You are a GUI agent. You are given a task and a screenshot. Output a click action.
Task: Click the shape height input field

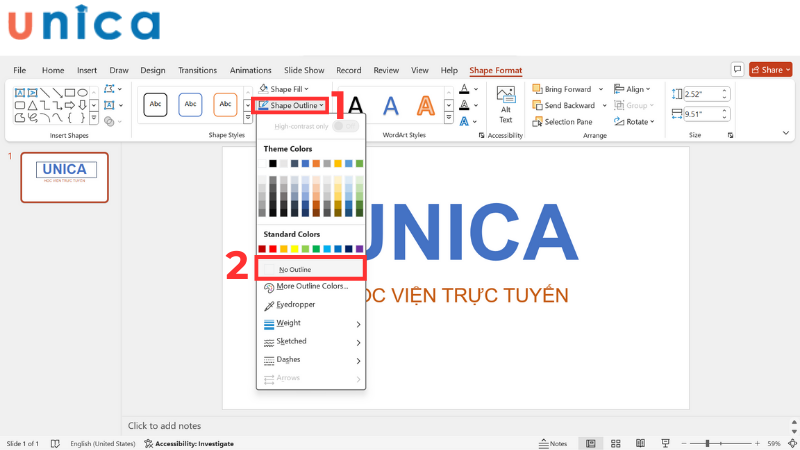pyautogui.click(x=703, y=94)
